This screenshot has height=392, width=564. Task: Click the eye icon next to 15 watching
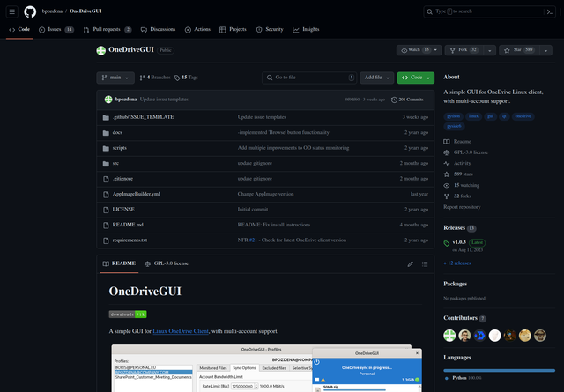(x=447, y=186)
